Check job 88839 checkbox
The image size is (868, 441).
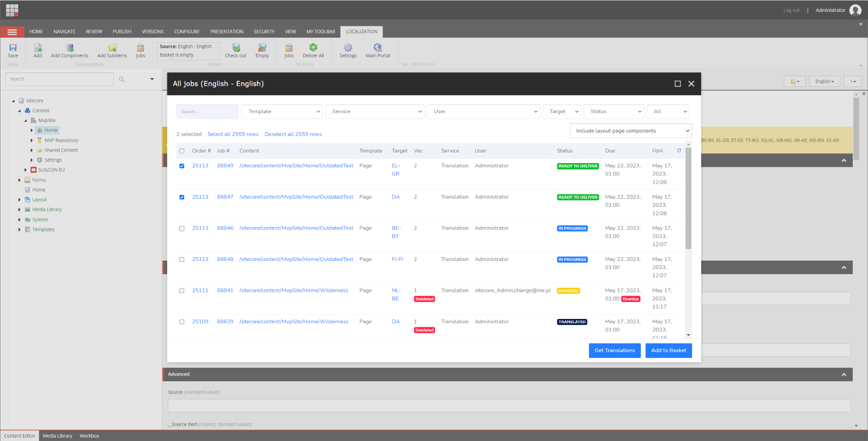182,322
